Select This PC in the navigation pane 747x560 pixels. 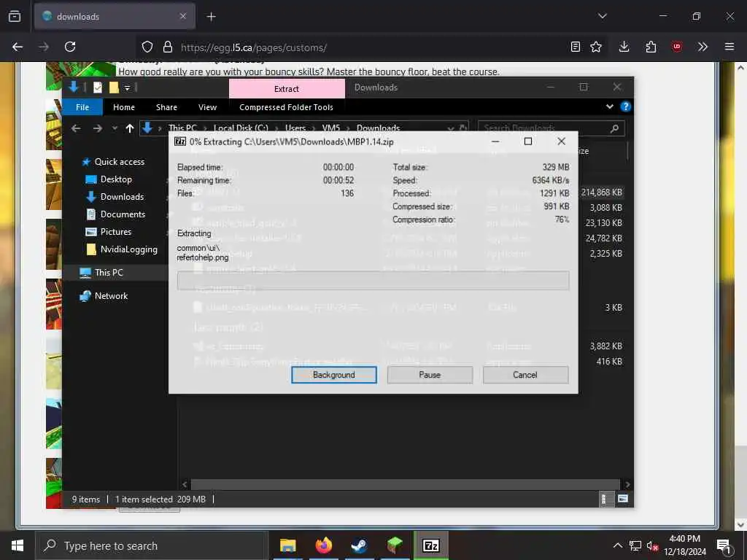109,273
